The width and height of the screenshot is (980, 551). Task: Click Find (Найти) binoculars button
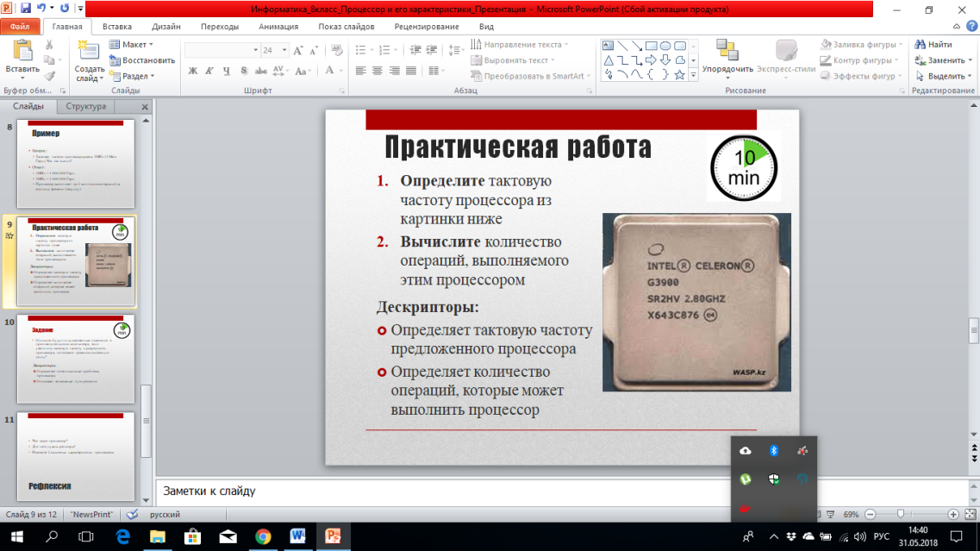point(933,44)
